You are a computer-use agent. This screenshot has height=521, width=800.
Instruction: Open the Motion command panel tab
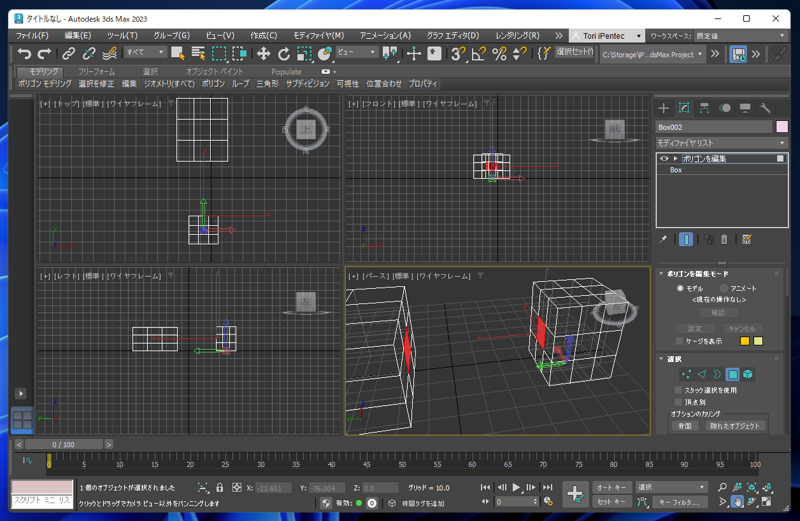point(724,108)
